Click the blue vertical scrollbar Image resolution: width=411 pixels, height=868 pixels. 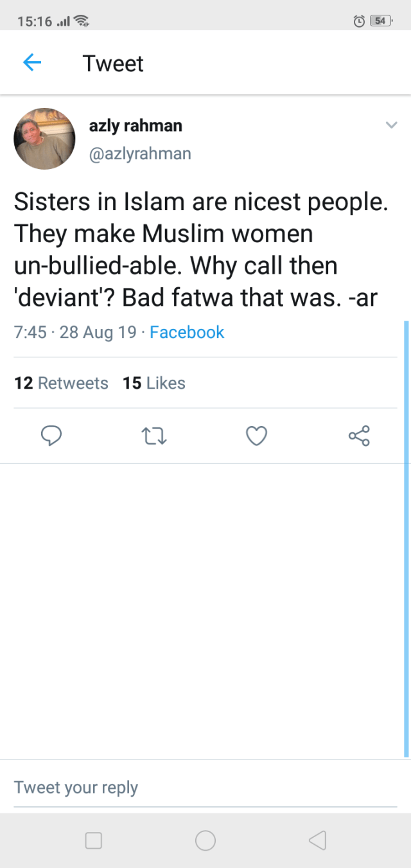point(407,538)
